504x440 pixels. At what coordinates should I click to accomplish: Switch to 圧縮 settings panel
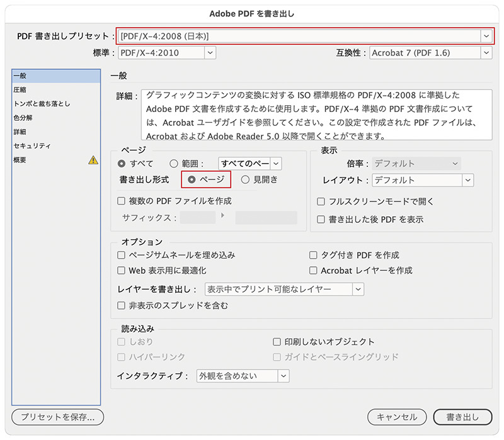56,89
